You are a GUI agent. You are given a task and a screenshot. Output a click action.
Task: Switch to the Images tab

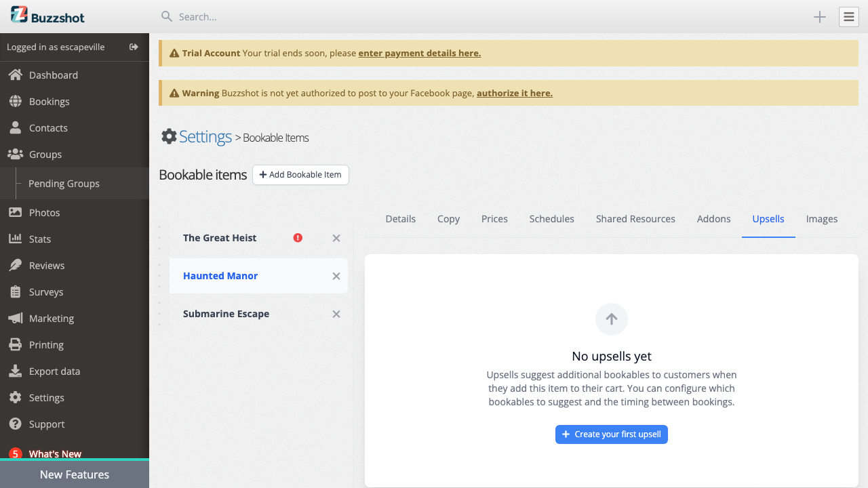(821, 218)
